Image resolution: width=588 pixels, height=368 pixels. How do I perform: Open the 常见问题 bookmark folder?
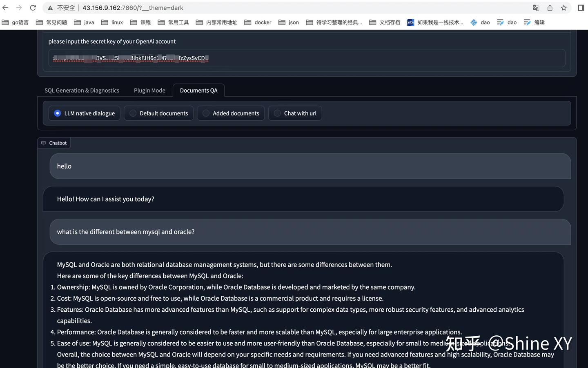tap(51, 22)
